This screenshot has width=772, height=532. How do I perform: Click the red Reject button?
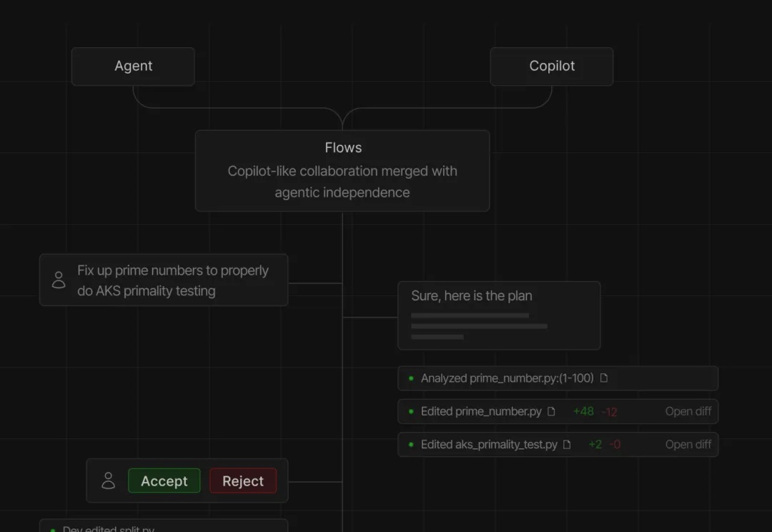tap(243, 481)
